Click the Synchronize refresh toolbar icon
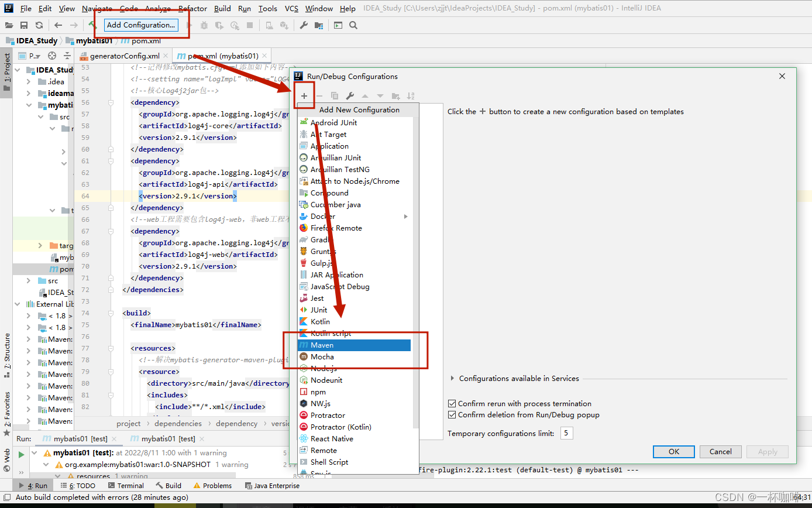The image size is (812, 508). 39,25
